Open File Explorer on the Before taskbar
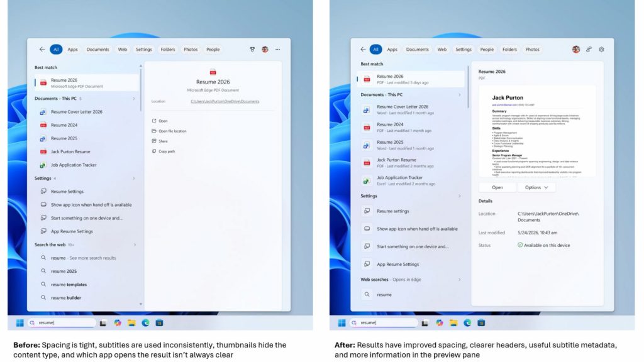The image size is (644, 362). click(x=131, y=323)
